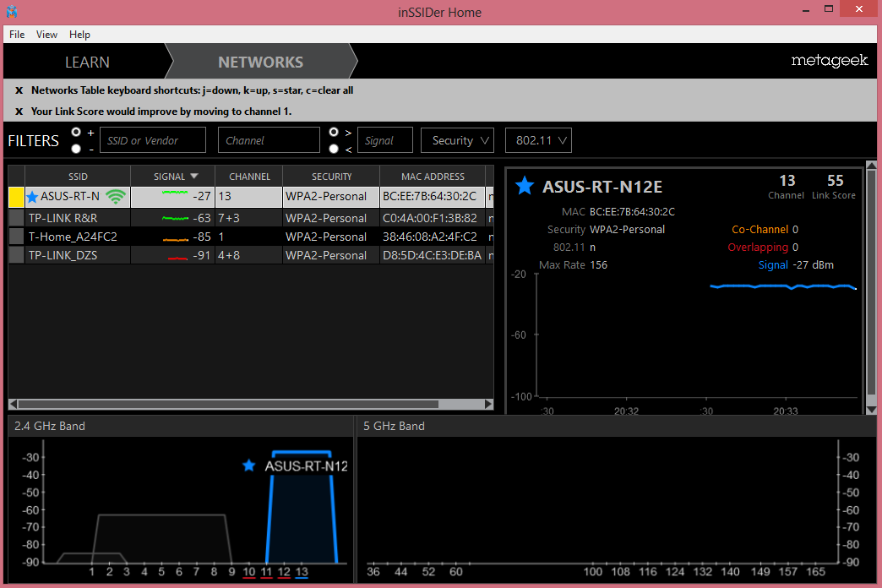Sort by the MAC ADDRESS column header
Screen dimensions: 882x588
[x=433, y=176]
